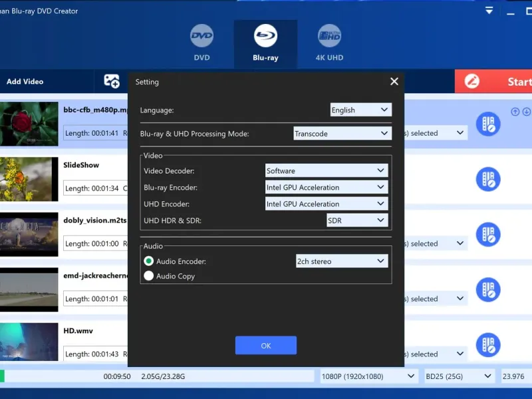The image size is (532, 399).
Task: Open the 1080P (1920x1080) resolution dropdown
Action: tap(368, 376)
